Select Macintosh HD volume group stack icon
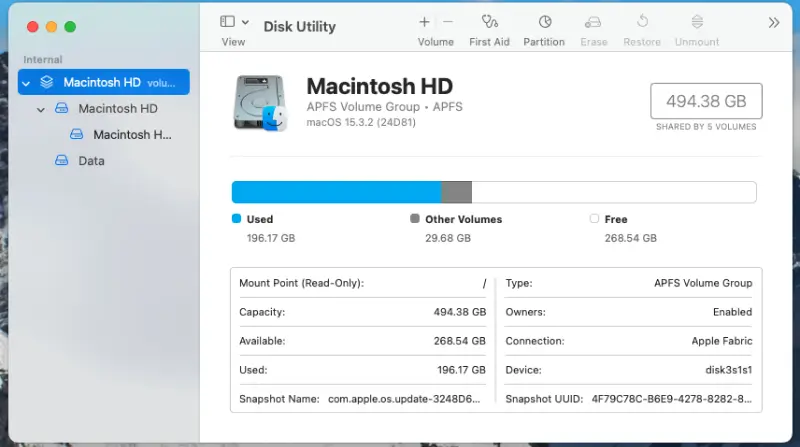This screenshot has width=800, height=447. pyautogui.click(x=47, y=82)
